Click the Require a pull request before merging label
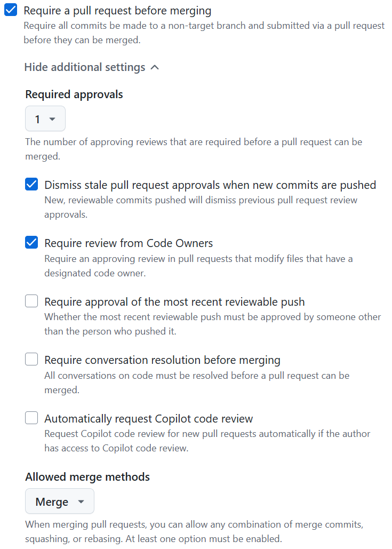 pos(117,11)
